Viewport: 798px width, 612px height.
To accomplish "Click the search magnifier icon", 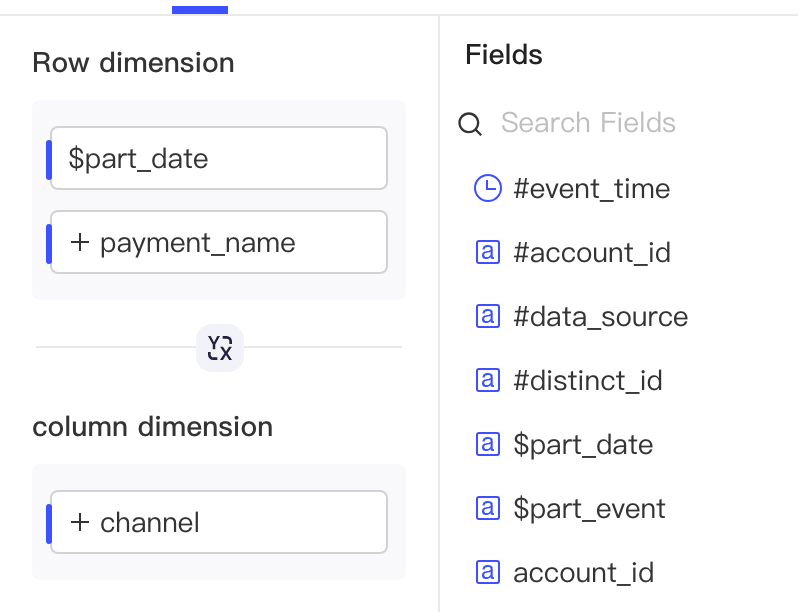I will [470, 124].
